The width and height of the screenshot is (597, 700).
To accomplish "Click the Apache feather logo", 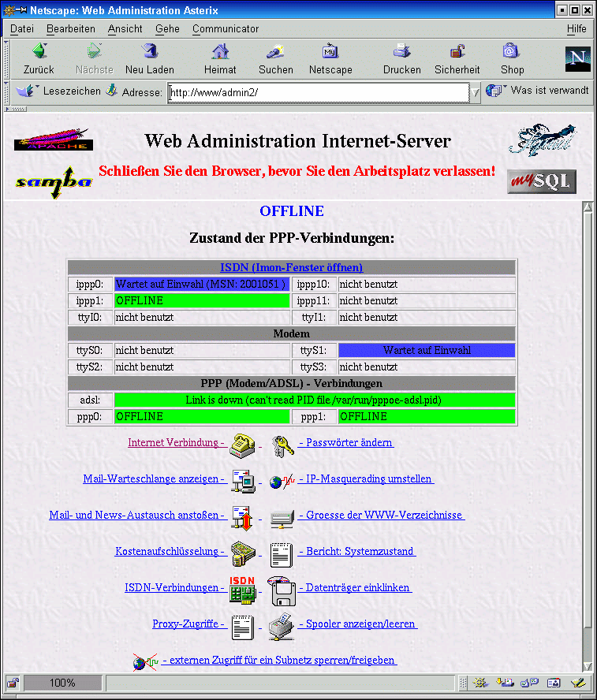I will (x=54, y=140).
